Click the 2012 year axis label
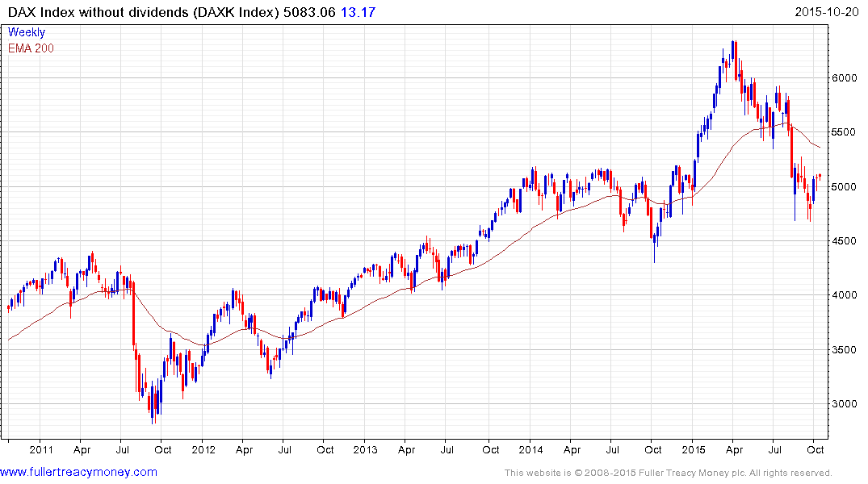 pyautogui.click(x=203, y=449)
